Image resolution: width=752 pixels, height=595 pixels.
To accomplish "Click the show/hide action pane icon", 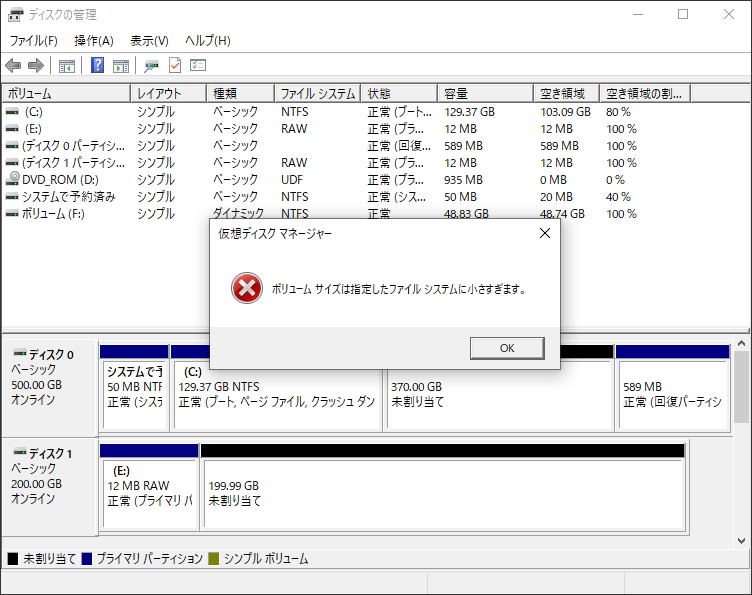I will [121, 66].
